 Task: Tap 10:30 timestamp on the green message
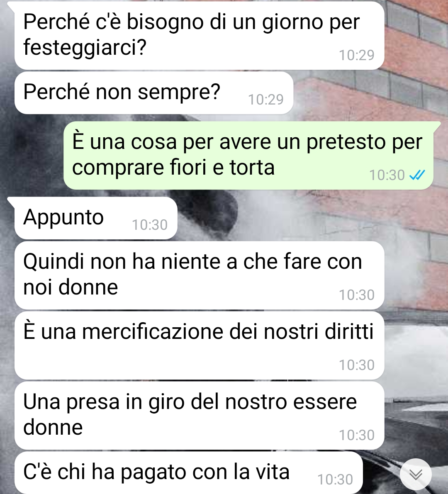click(x=387, y=175)
